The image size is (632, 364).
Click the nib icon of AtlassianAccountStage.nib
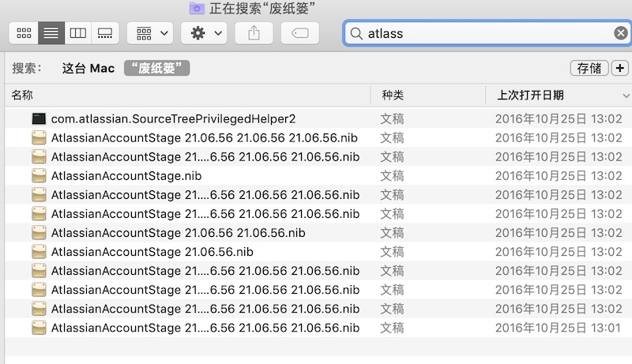click(x=39, y=175)
